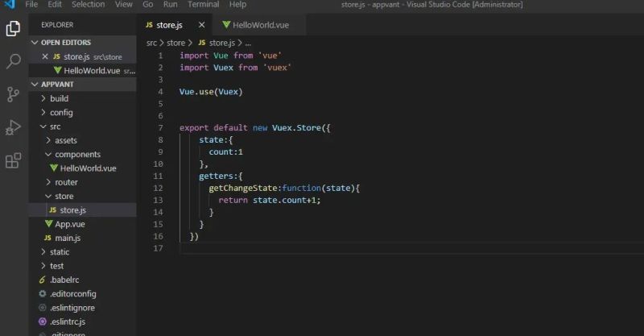Click the getChangeState function name

tap(243, 188)
